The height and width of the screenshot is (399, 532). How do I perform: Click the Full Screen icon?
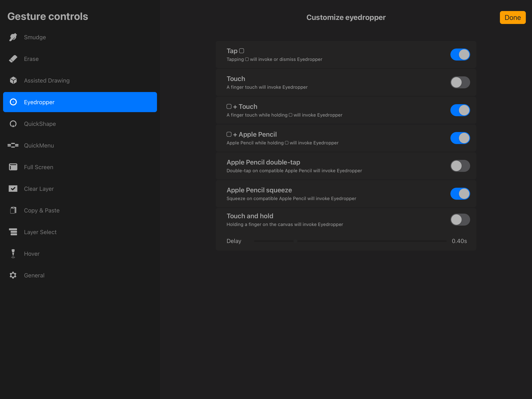tap(13, 167)
